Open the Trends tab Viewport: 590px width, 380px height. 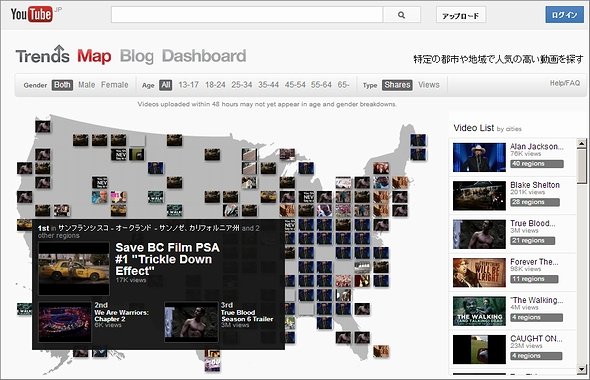[43, 56]
